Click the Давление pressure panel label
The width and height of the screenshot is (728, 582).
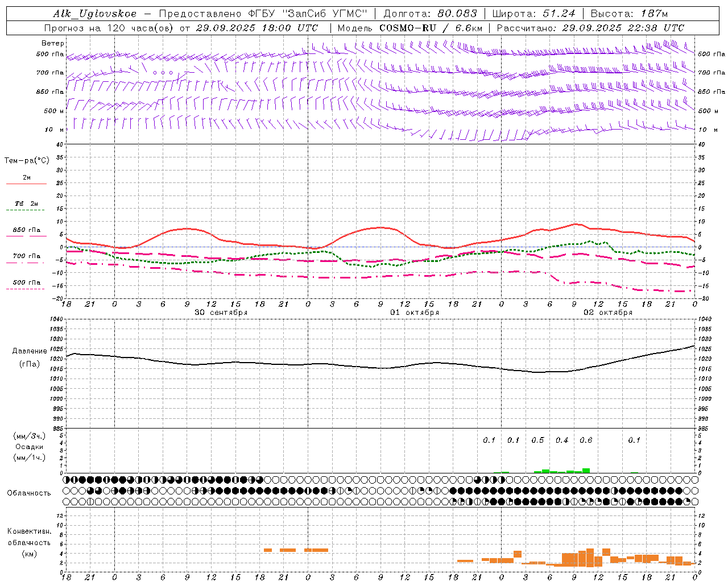29,351
